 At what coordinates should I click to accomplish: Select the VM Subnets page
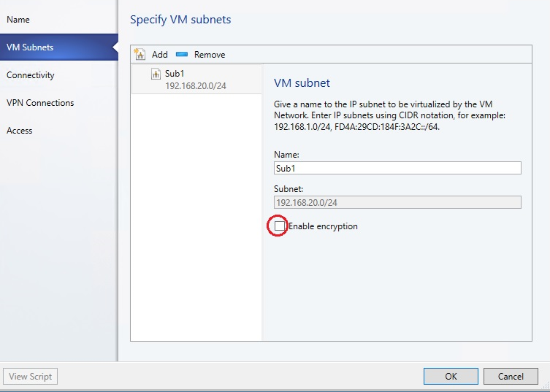pyautogui.click(x=59, y=47)
